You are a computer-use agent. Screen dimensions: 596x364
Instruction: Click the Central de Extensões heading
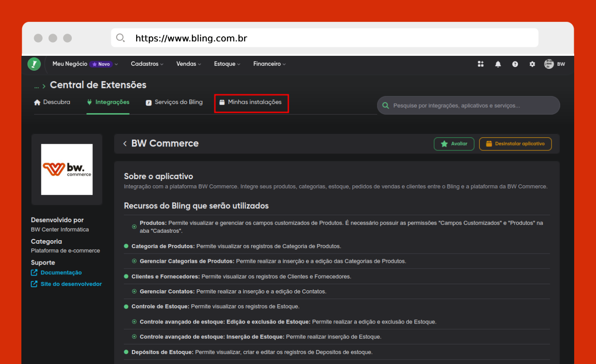(x=98, y=85)
